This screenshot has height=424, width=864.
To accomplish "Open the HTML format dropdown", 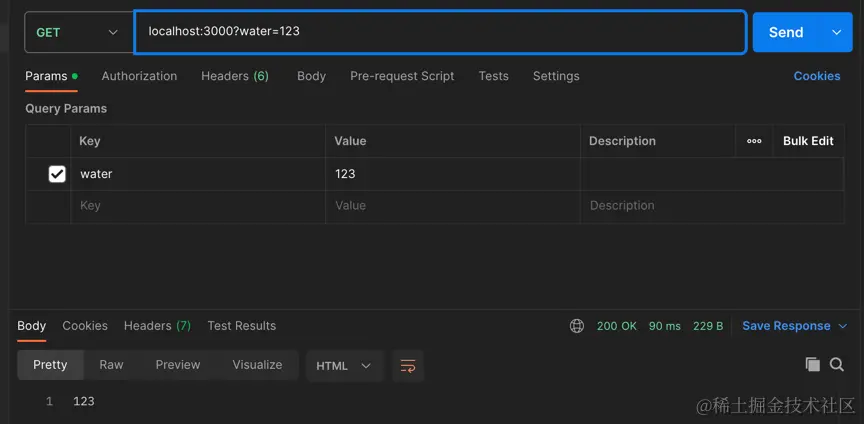I will (x=344, y=366).
